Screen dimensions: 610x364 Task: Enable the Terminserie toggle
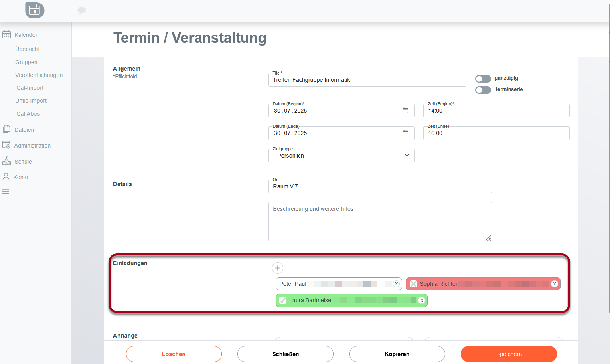click(x=483, y=90)
